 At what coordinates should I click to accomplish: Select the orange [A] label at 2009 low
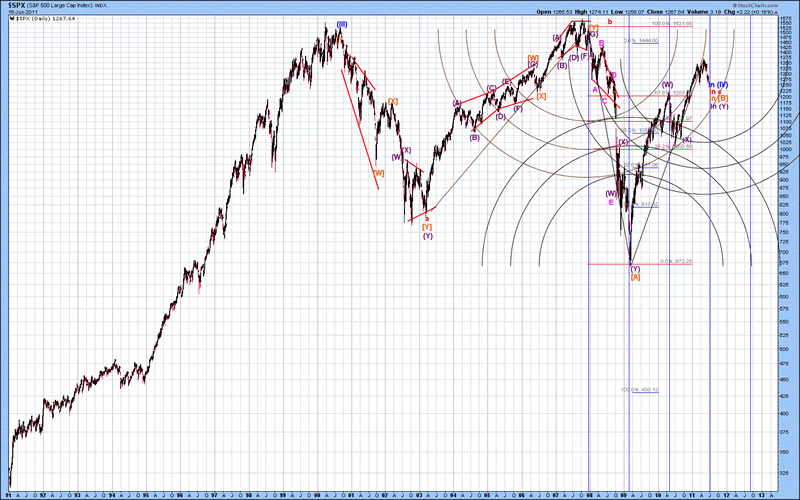coord(634,277)
